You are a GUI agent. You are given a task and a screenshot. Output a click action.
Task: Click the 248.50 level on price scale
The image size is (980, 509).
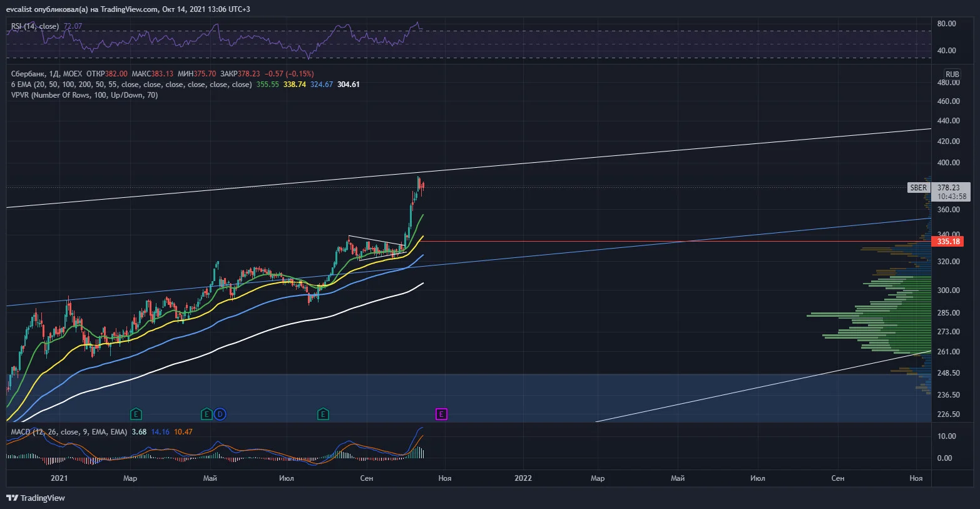click(x=949, y=373)
